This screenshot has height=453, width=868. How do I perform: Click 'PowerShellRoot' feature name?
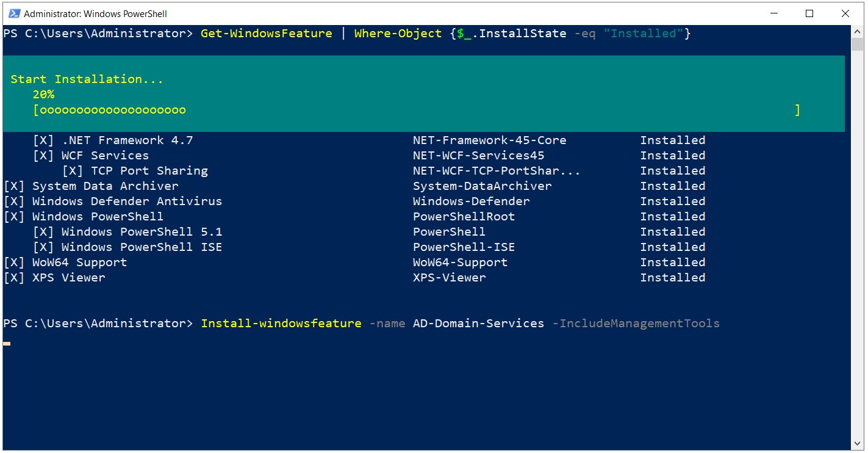coord(464,216)
